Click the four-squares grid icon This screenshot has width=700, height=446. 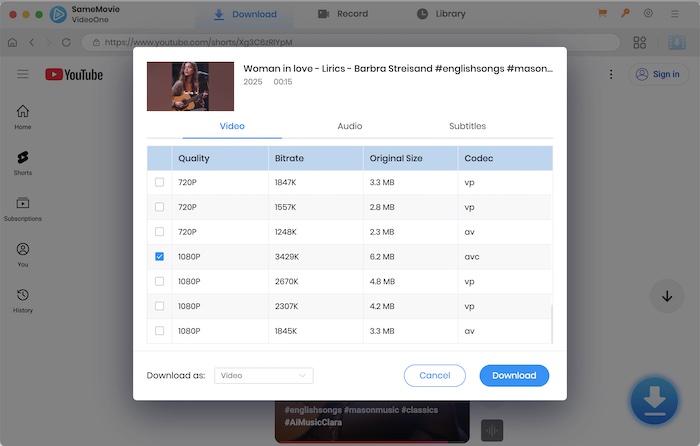point(639,42)
